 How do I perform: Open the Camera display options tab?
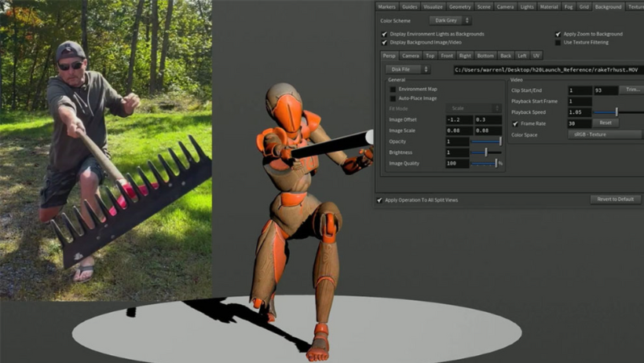coord(505,6)
